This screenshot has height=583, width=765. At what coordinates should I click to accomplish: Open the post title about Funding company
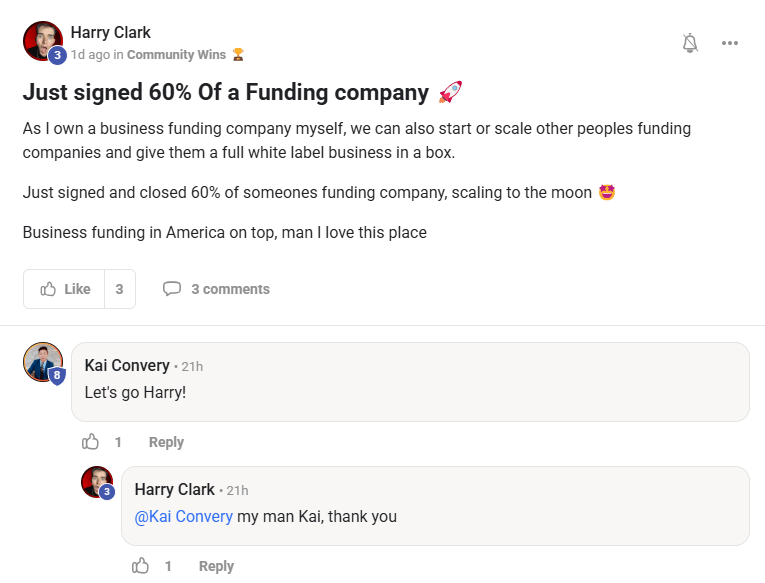[x=226, y=93]
